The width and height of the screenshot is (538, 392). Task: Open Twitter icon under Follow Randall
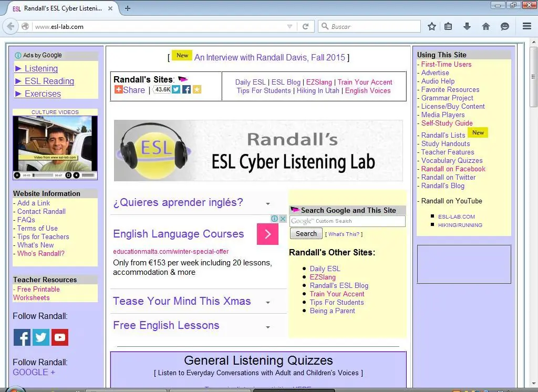point(41,337)
